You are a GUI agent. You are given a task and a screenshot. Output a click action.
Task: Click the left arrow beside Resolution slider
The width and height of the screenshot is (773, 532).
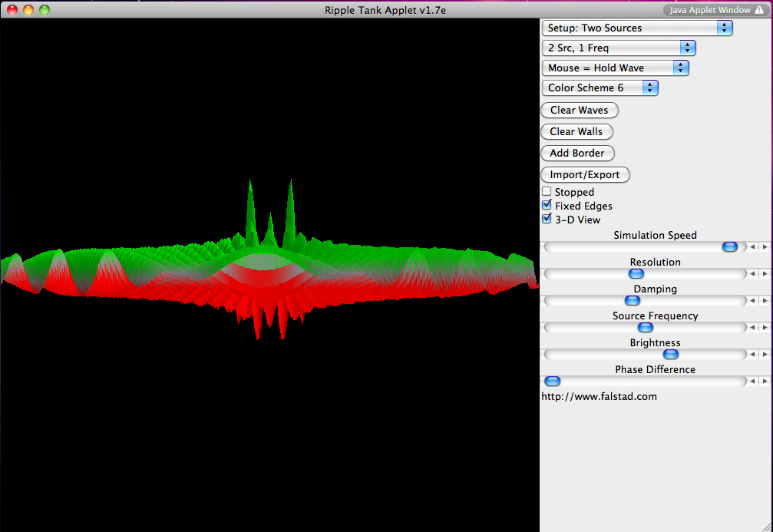coord(753,273)
